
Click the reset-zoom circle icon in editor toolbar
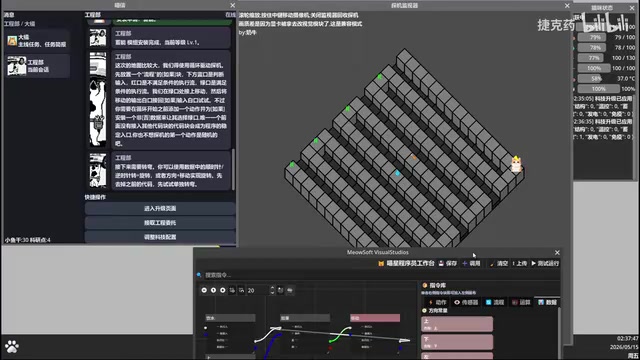coord(213,290)
